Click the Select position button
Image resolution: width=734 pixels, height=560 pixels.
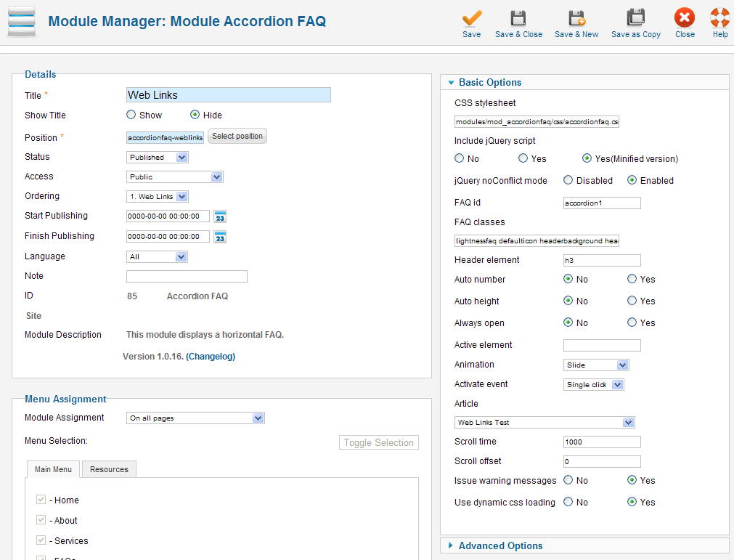click(x=237, y=136)
